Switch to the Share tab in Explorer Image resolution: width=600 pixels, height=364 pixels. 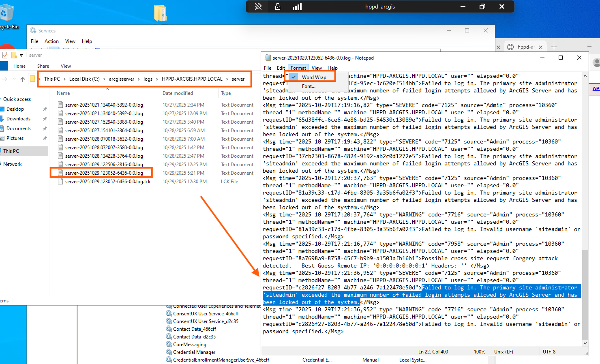tap(43, 66)
